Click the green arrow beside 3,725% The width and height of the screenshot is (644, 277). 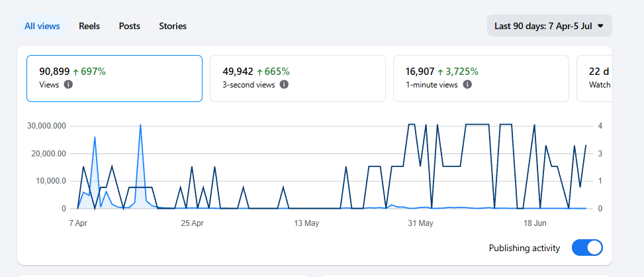440,72
